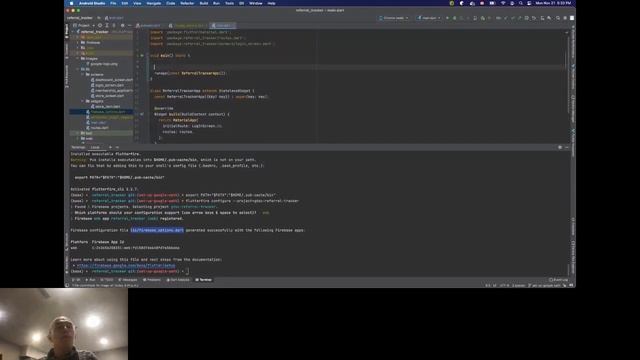Switch to the main.dart editor tab

point(222,25)
